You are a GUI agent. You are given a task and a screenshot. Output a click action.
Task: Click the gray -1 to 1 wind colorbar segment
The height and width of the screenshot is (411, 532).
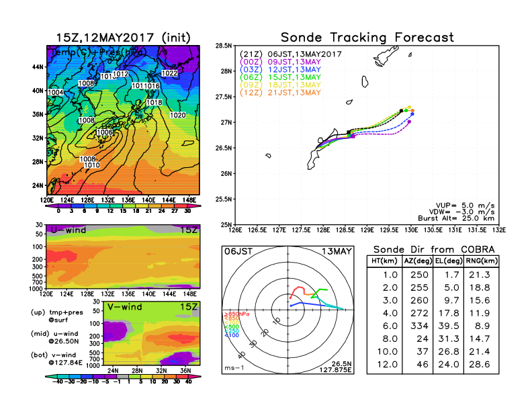click(122, 376)
